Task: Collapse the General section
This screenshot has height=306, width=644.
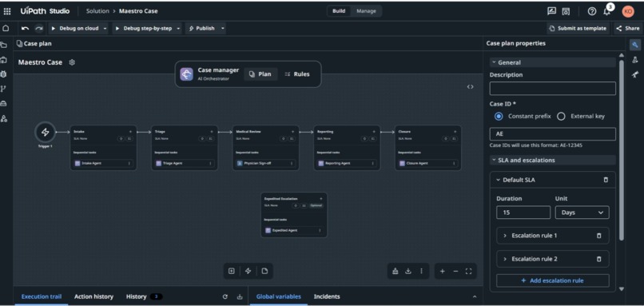Action: (494, 62)
